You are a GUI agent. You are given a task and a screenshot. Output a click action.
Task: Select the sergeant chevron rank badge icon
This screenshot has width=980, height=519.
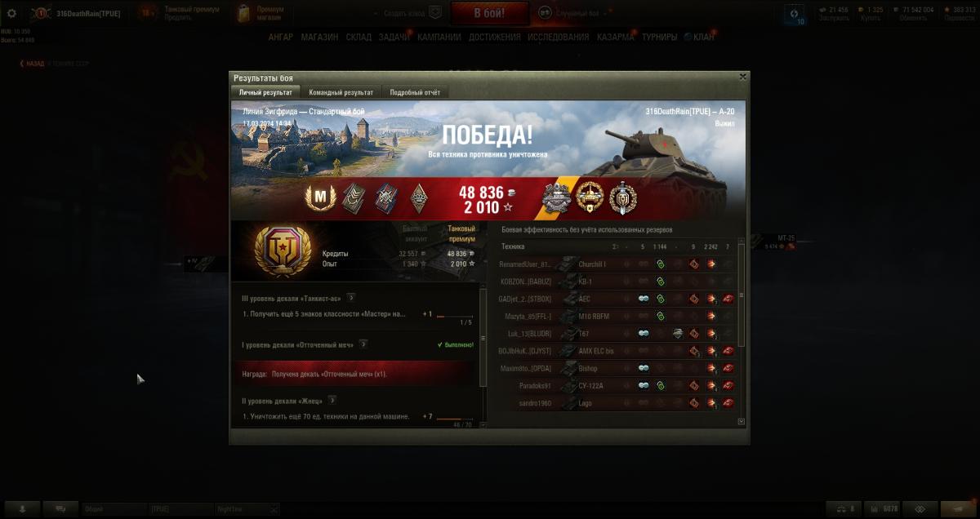(354, 197)
